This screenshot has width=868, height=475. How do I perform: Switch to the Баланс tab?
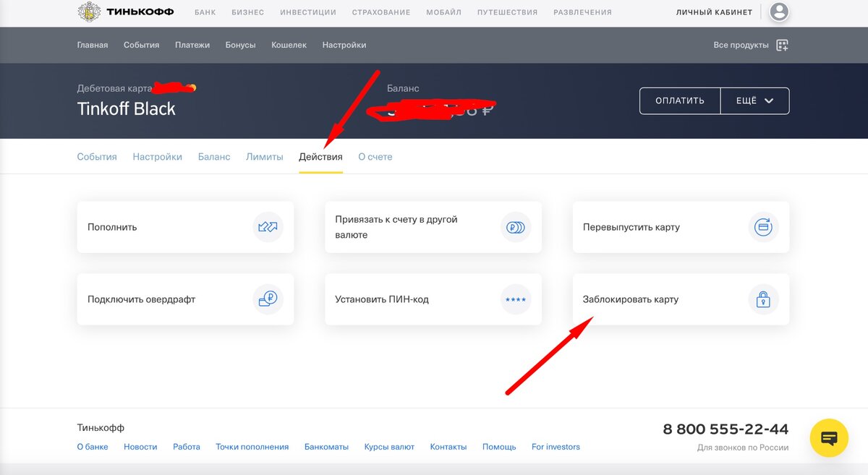pyautogui.click(x=214, y=156)
